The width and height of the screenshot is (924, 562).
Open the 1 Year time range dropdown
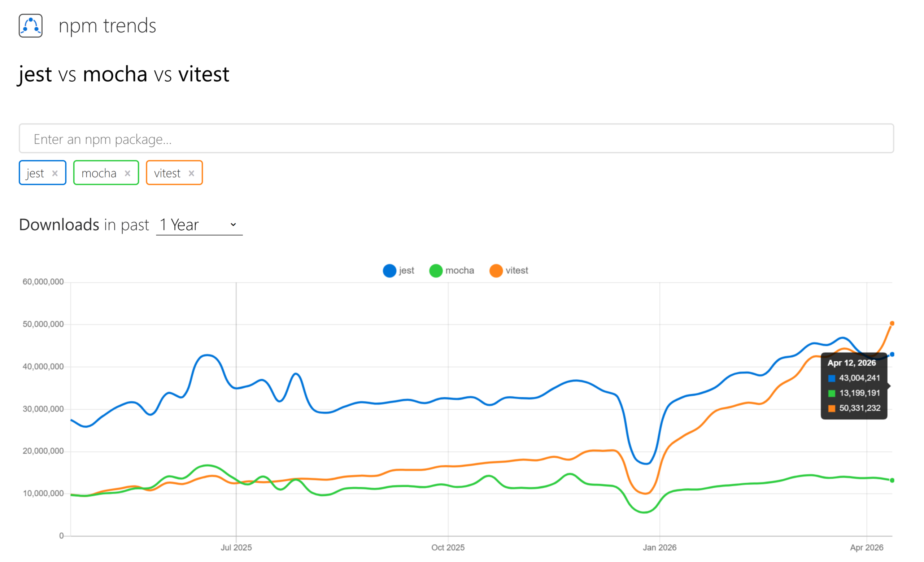tap(199, 225)
